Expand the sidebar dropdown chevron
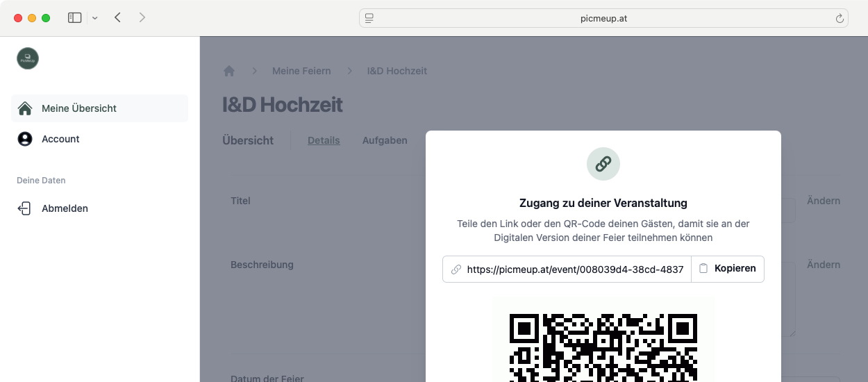Viewport: 868px width, 382px height. click(x=95, y=18)
